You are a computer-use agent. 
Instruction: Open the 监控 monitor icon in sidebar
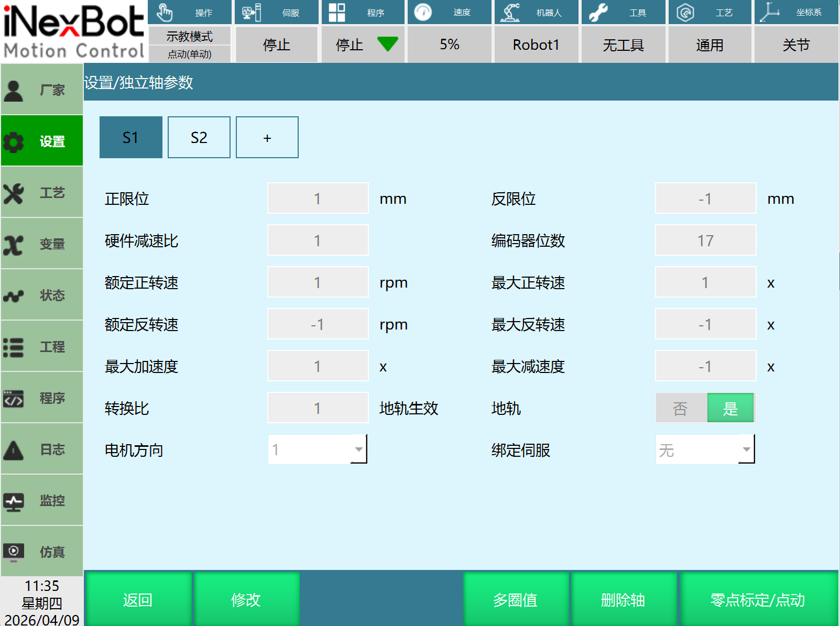click(x=14, y=501)
